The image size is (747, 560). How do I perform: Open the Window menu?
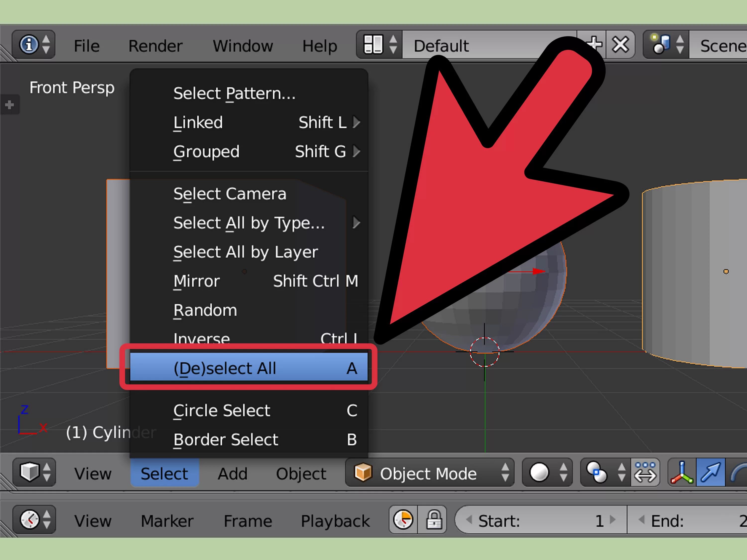click(243, 46)
